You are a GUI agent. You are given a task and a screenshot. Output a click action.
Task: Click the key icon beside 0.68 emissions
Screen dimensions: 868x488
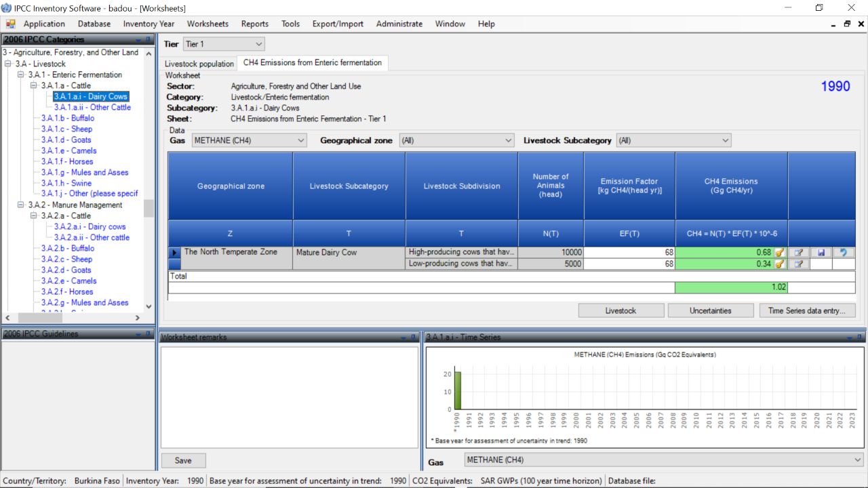pos(780,253)
